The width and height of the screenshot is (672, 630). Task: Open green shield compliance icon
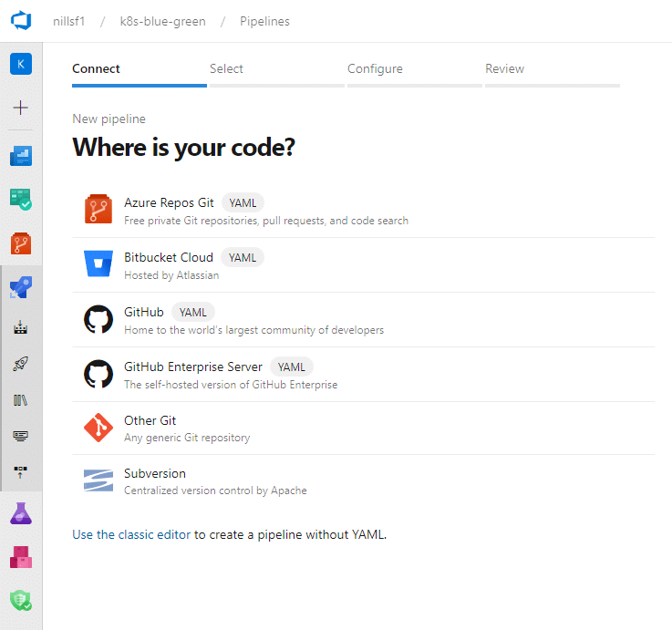(x=21, y=600)
